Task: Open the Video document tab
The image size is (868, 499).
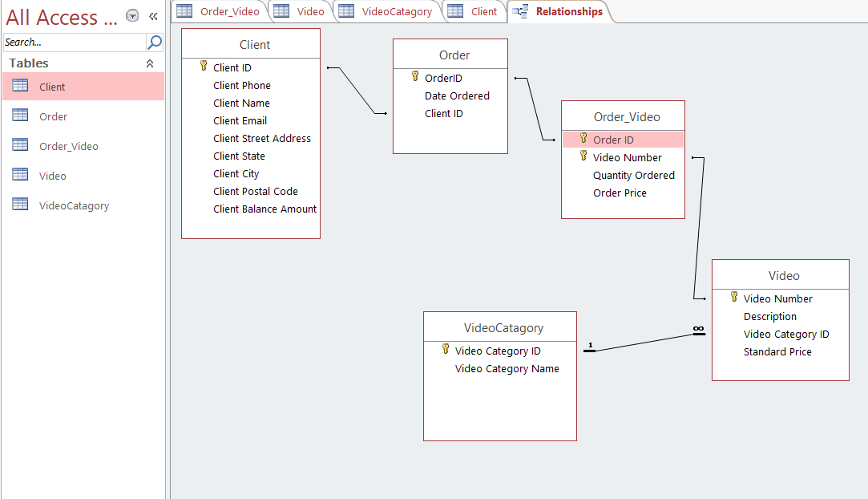Action: (301, 11)
